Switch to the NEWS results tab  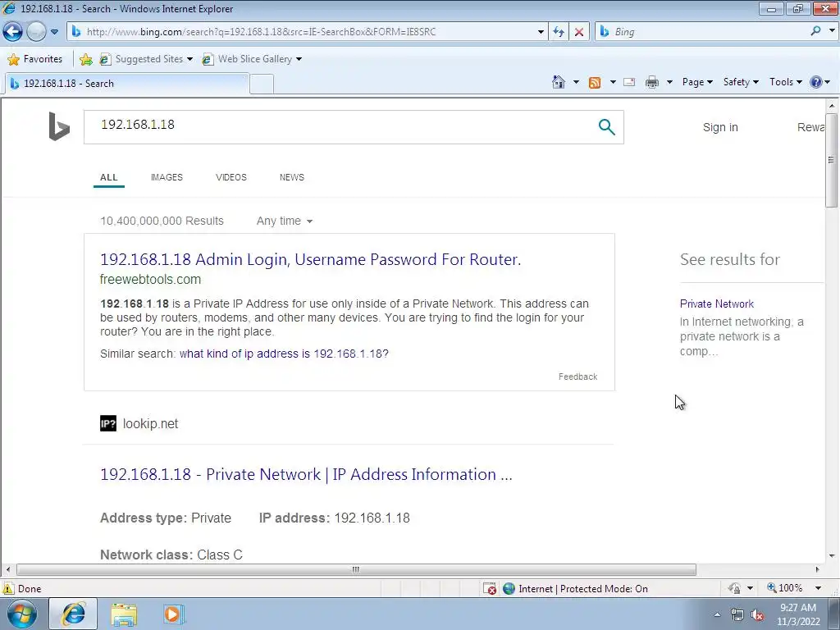click(x=291, y=177)
